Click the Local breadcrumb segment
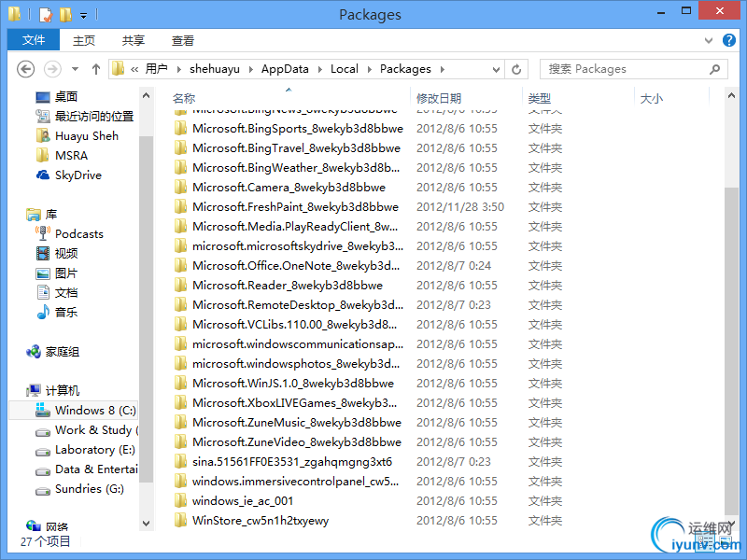747x560 pixels. pyautogui.click(x=345, y=69)
